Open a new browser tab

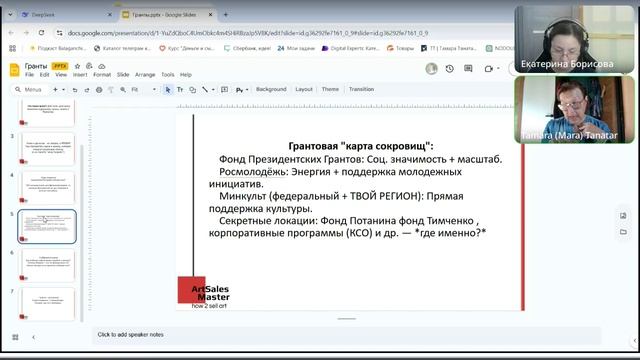[226, 15]
